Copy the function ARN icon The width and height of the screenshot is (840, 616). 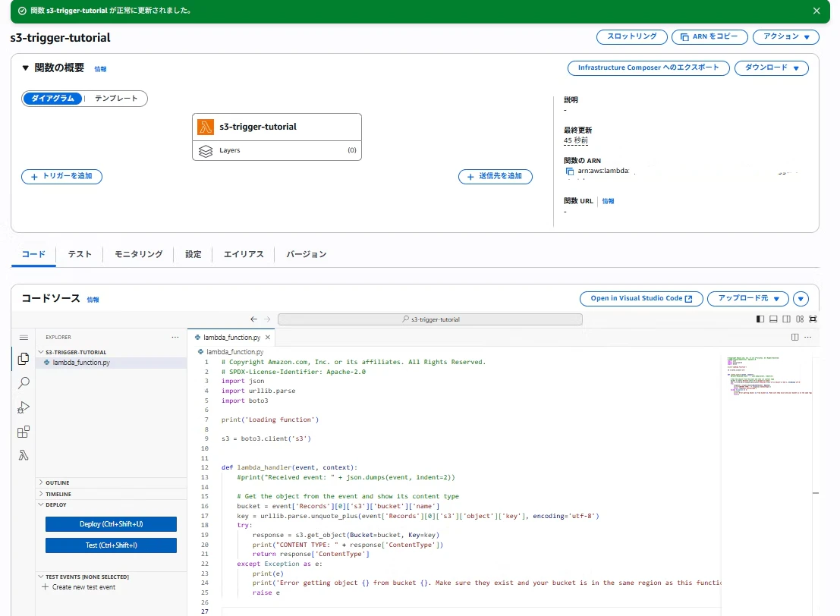point(569,171)
